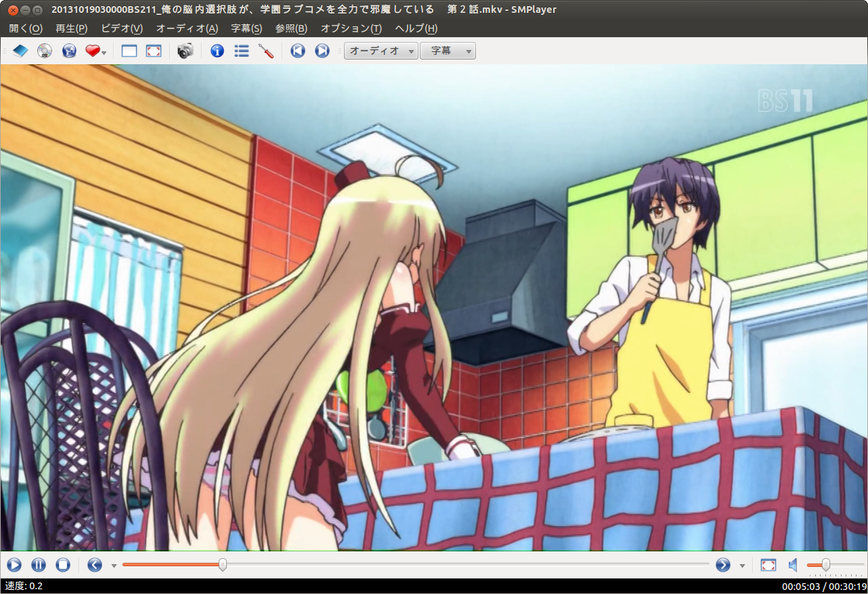The image size is (868, 594).
Task: Open disc via the DVD icon
Action: 45,51
